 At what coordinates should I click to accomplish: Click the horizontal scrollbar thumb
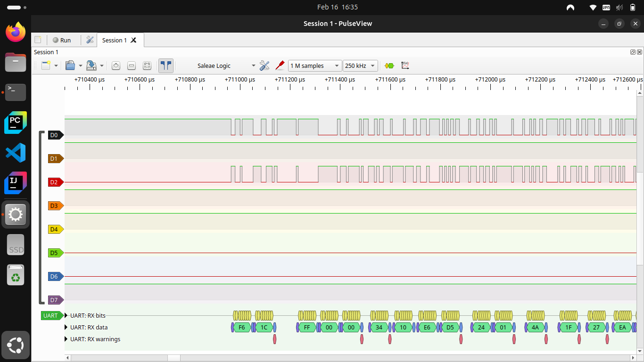(x=173, y=358)
